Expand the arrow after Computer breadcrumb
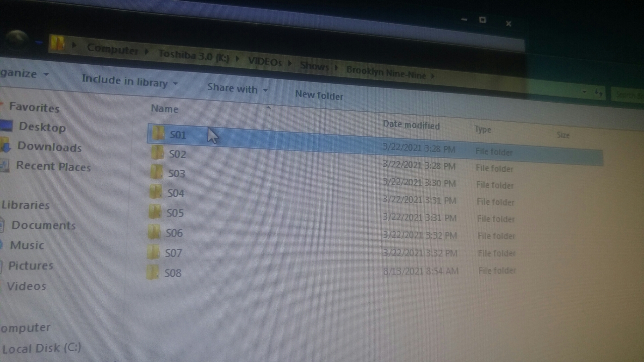This screenshot has height=362, width=644. tap(147, 52)
